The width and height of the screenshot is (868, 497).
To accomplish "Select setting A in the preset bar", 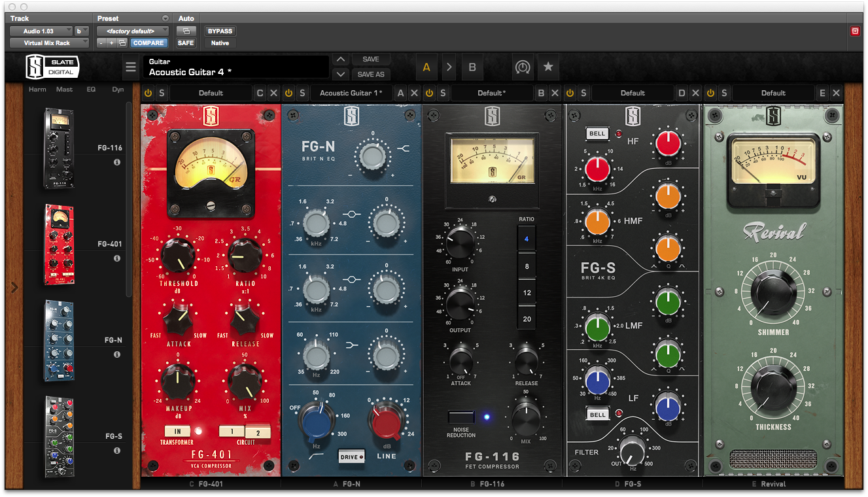I will click(426, 67).
